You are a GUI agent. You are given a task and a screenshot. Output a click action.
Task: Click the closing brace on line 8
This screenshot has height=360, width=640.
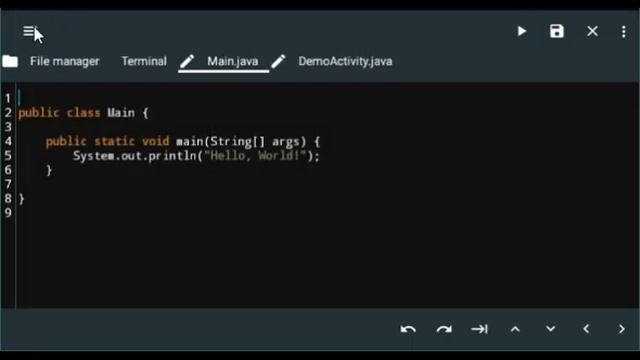click(x=22, y=199)
